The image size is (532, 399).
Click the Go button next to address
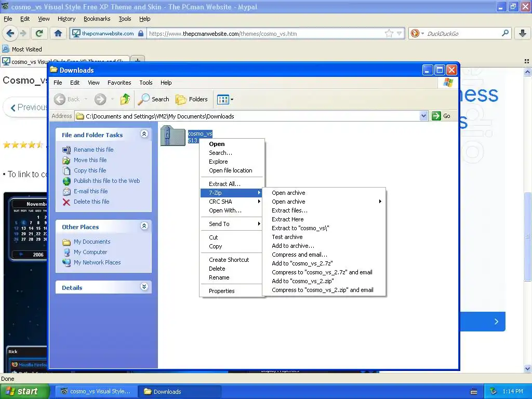441,116
